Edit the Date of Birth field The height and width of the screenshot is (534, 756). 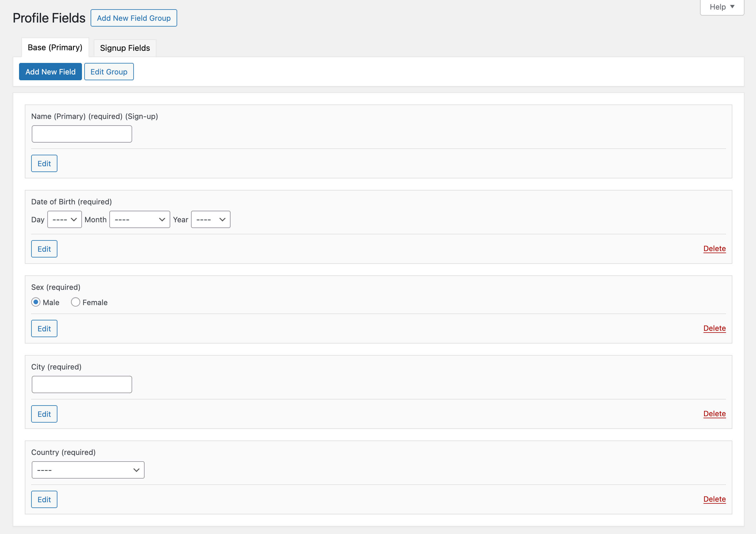(44, 249)
